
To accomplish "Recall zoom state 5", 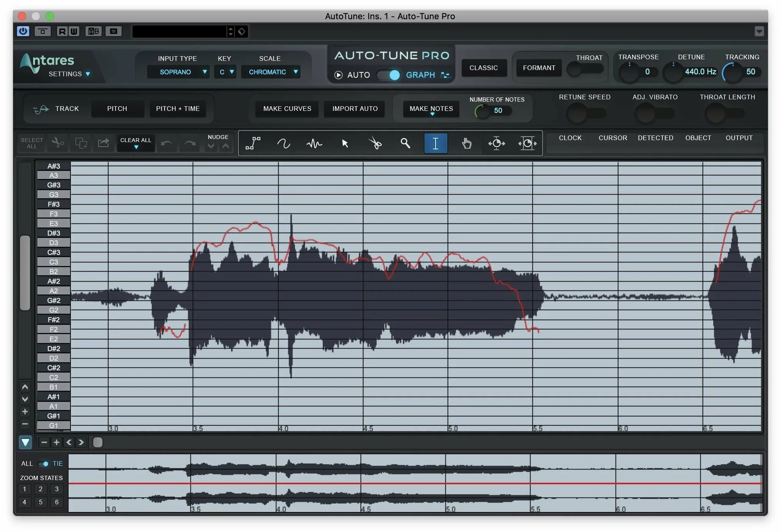I will pos(40,502).
